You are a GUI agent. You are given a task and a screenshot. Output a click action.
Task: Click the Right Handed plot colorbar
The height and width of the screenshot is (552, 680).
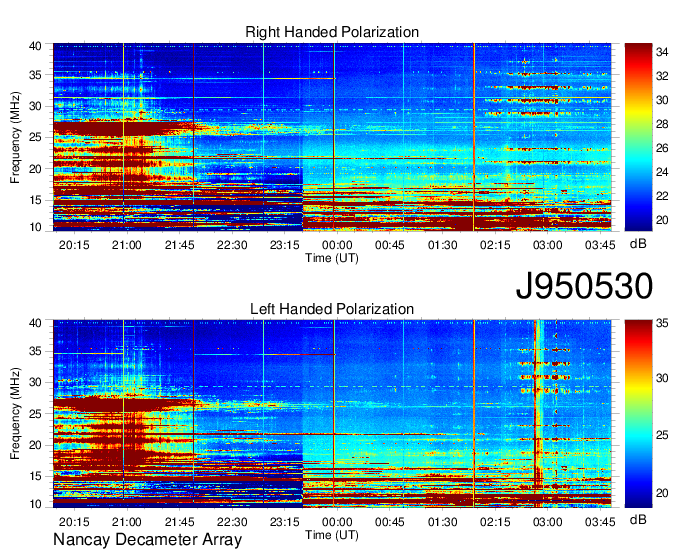pos(638,137)
